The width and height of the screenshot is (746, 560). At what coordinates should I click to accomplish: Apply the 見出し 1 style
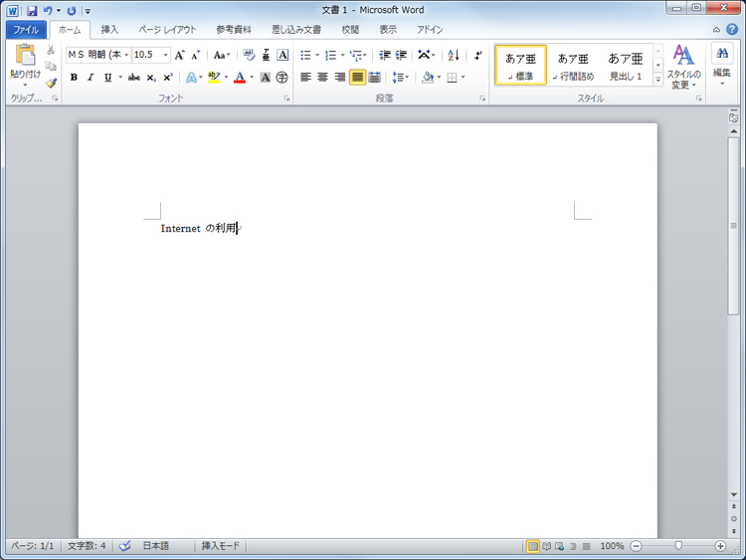(626, 66)
